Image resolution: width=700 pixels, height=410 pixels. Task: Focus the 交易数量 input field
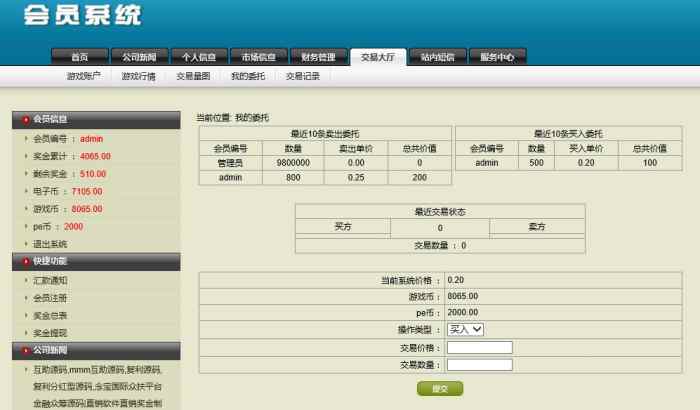[x=480, y=365]
